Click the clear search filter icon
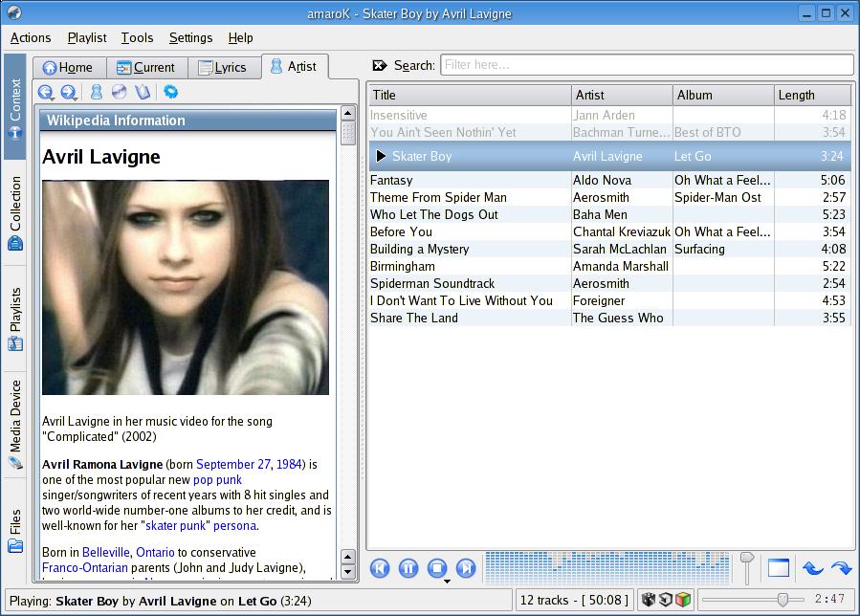 point(380,66)
